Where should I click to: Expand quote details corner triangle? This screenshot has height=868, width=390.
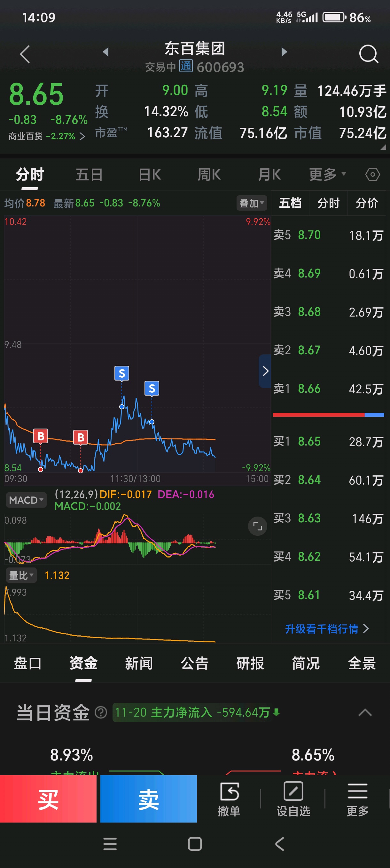(x=383, y=147)
